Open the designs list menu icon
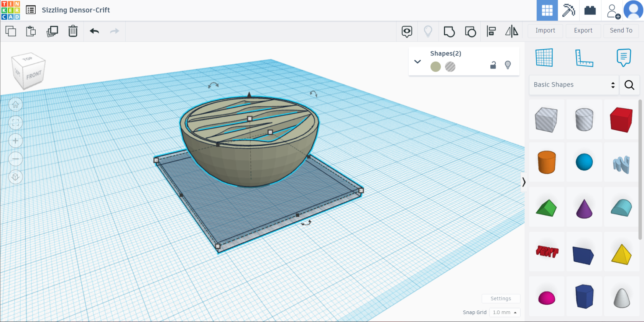 [31, 10]
